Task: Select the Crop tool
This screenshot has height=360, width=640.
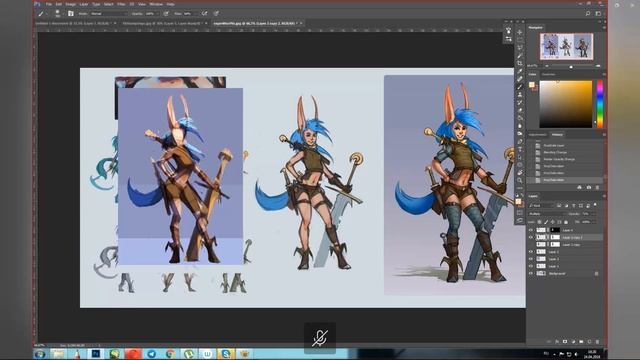Action: click(520, 63)
